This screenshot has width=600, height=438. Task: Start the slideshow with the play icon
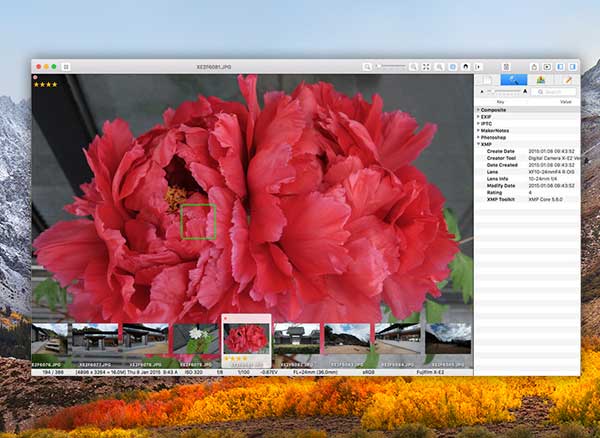point(547,67)
